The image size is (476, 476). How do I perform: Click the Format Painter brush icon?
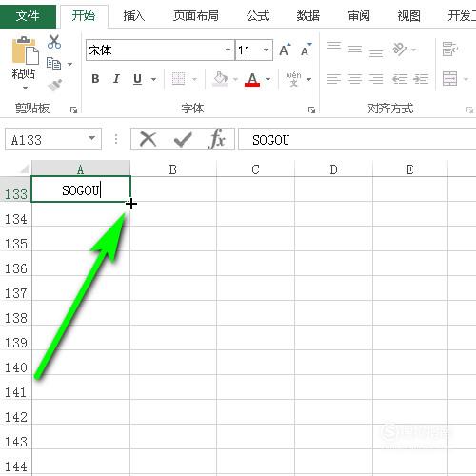tap(54, 85)
